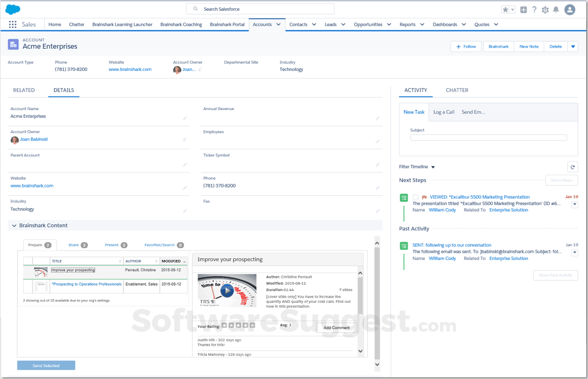Open the user profile avatar
Viewport: 588px width, 379px height.
pyautogui.click(x=570, y=10)
